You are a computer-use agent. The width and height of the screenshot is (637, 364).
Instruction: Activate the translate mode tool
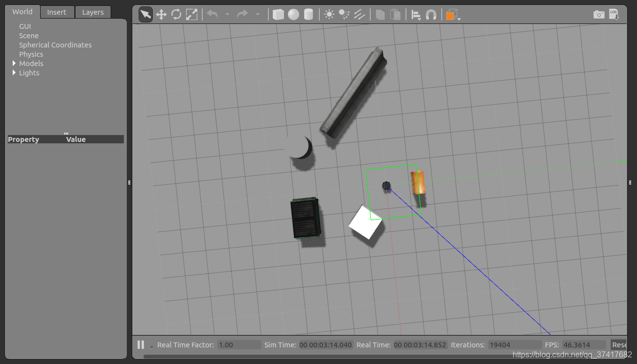tap(161, 15)
